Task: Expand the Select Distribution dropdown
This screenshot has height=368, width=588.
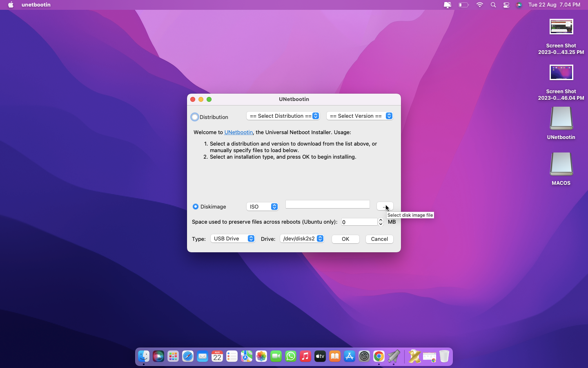Action: coord(283,116)
